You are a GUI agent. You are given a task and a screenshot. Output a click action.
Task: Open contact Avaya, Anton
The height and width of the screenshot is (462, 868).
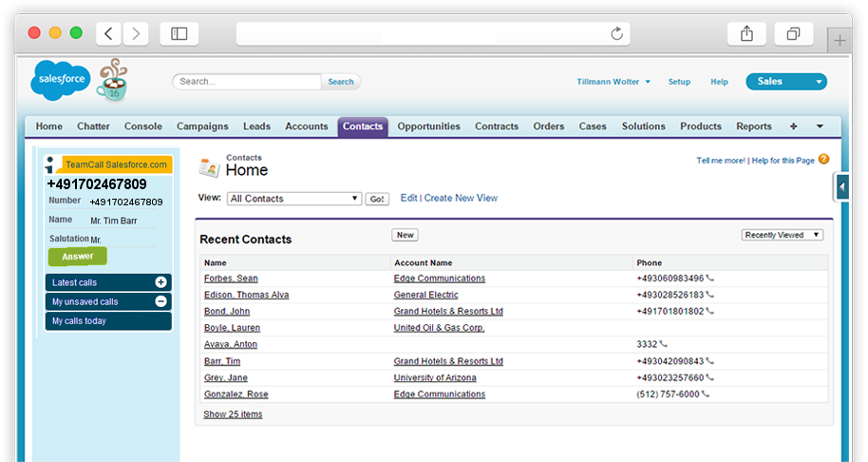pos(231,344)
